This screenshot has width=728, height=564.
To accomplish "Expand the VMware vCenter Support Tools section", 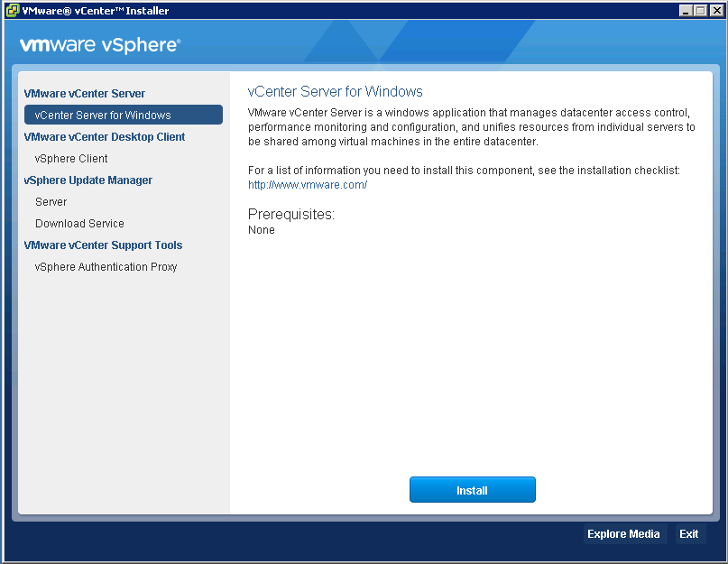I will pyautogui.click(x=103, y=245).
